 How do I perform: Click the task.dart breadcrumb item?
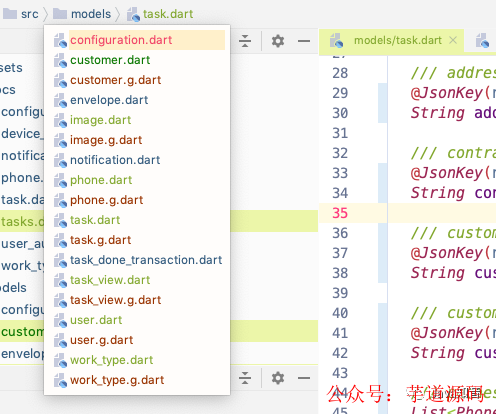(160, 14)
